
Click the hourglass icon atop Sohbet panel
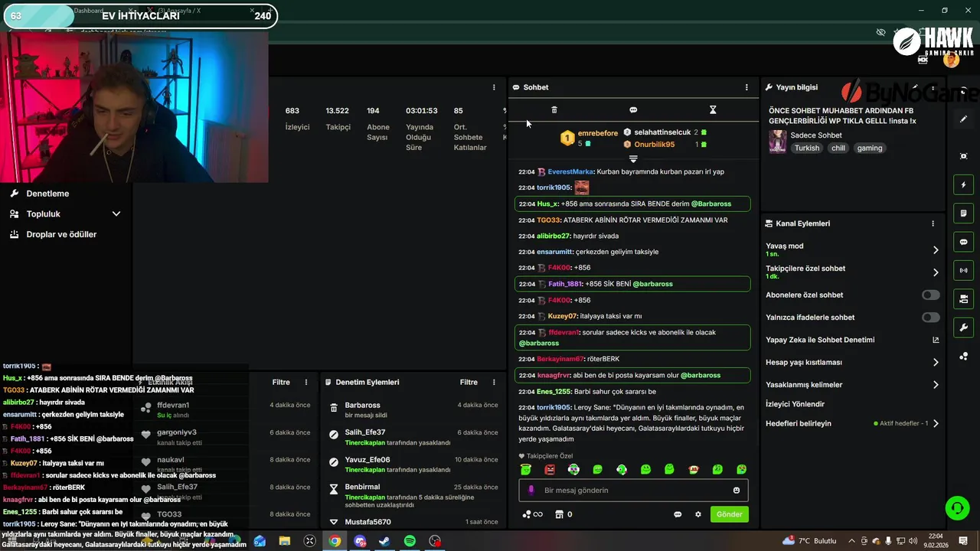[x=713, y=110]
